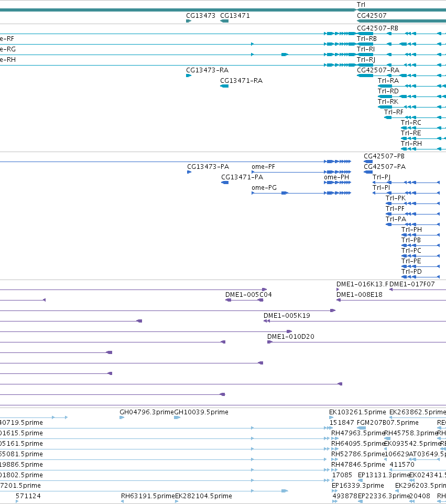This screenshot has height=504, width=446.
Task: Select EST RH47963.5prime label
Action: point(358,433)
